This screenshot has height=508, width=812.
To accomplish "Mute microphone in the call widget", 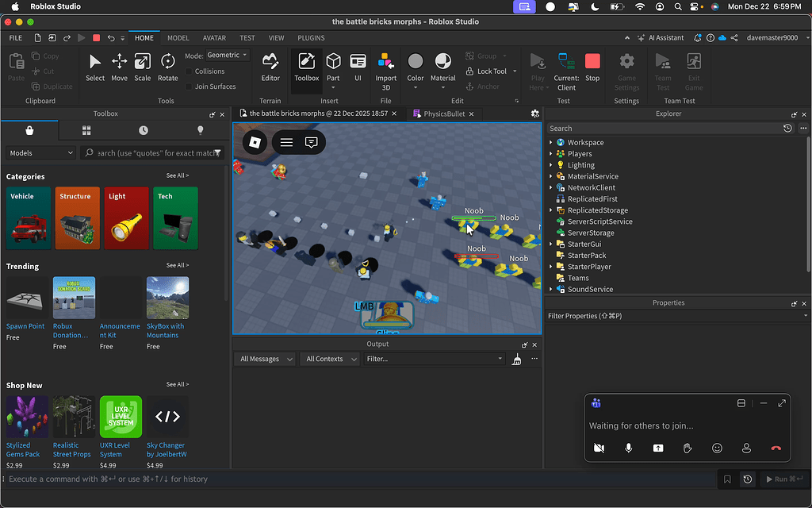I will coord(628,448).
